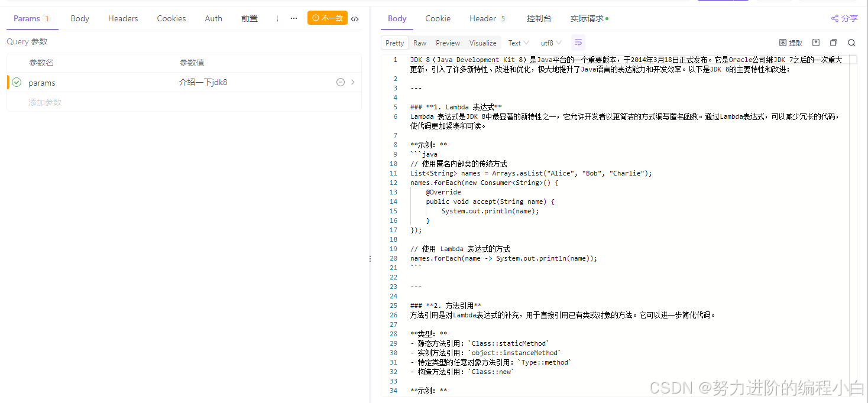This screenshot has width=868, height=403.
Task: Click the '- 构造方法引用' line
Action: click(462, 372)
